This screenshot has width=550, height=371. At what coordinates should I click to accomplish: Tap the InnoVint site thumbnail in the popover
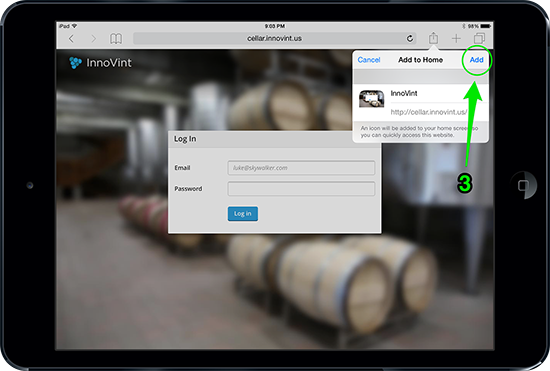click(x=371, y=99)
